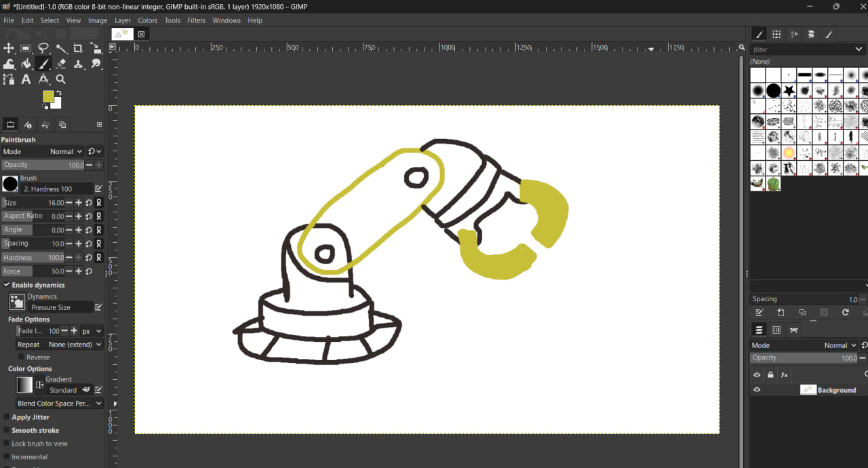Viewport: 868px width, 468px height.
Task: Adjust the Paintbrush Opacity slider
Action: pos(43,165)
